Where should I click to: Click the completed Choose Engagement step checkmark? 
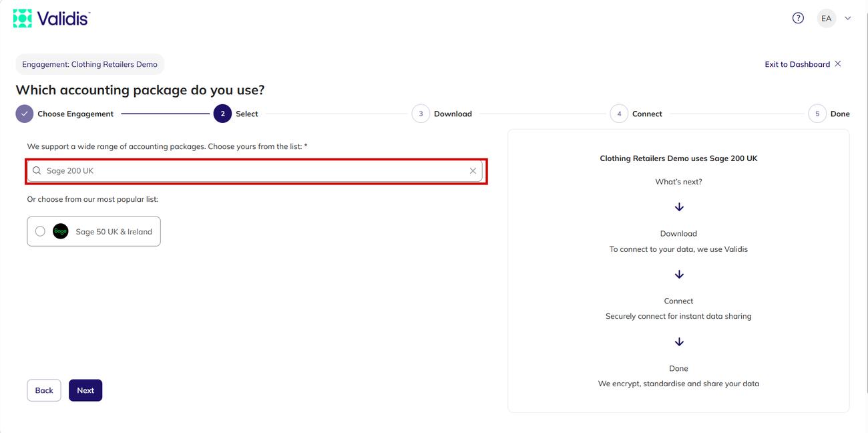click(24, 114)
